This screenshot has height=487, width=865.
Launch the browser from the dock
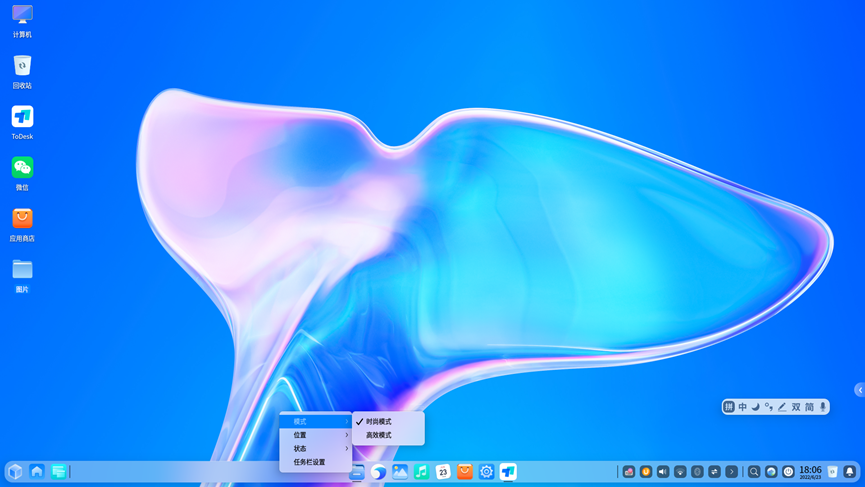378,472
